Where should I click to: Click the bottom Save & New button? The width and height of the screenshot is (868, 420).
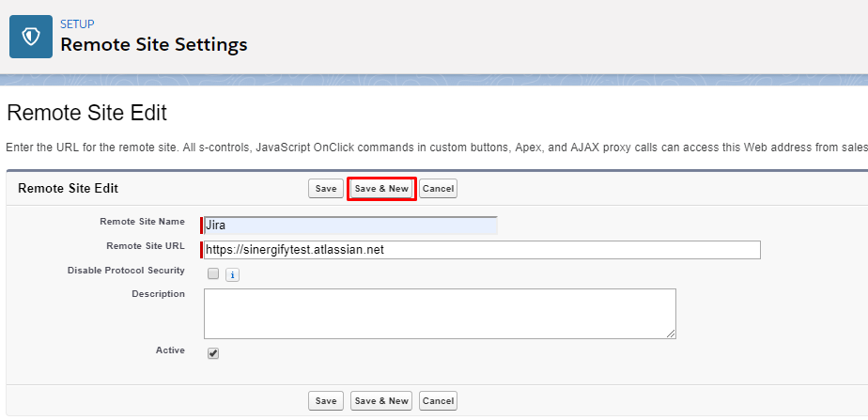(x=381, y=400)
